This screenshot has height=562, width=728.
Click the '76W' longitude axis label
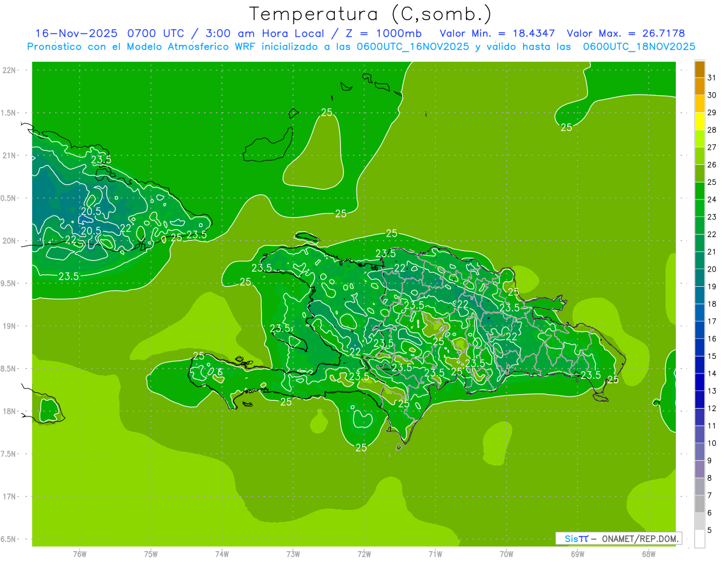pos(79,554)
